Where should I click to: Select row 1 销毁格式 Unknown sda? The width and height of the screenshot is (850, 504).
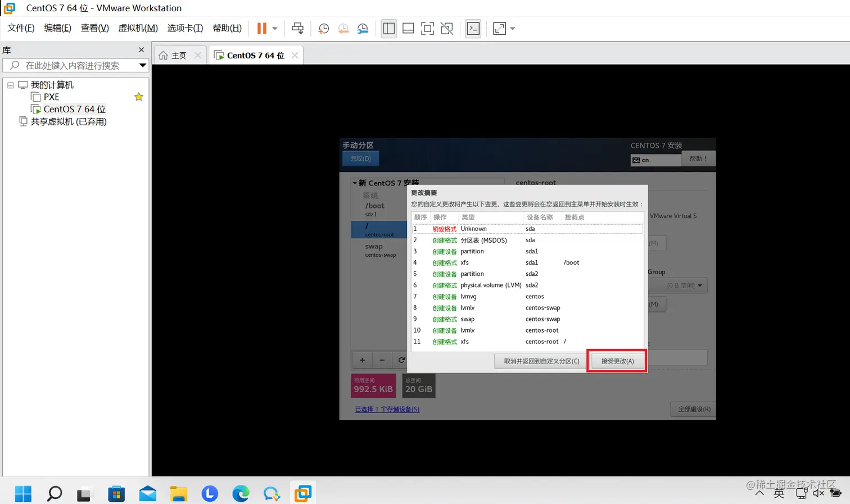click(527, 229)
